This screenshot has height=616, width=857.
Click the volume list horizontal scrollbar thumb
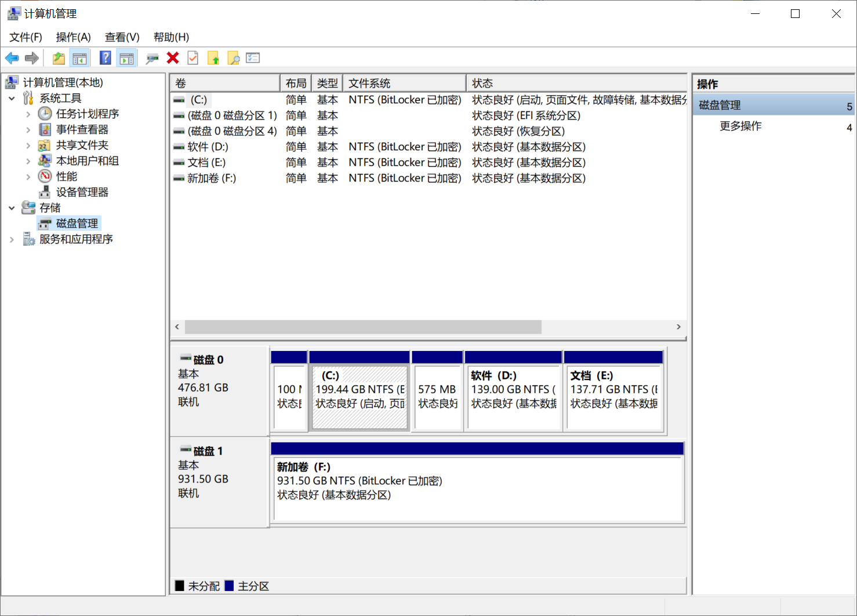(x=363, y=327)
